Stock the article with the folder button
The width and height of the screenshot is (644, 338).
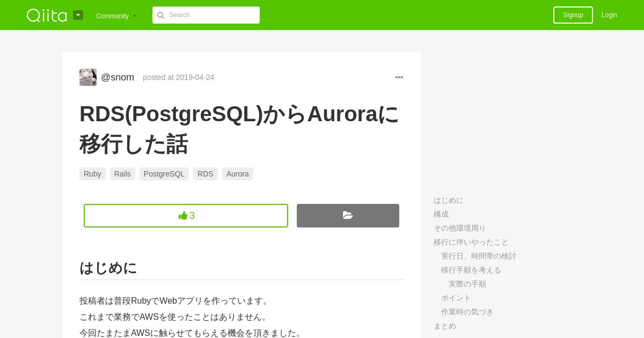pyautogui.click(x=348, y=216)
